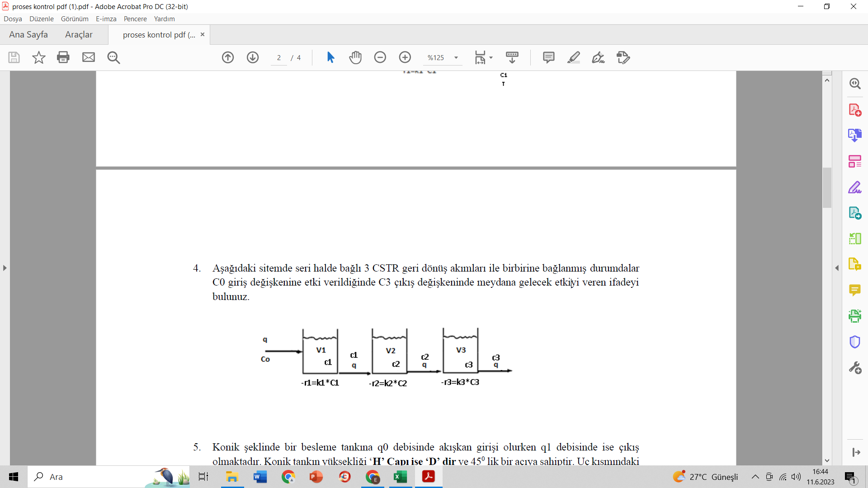The width and height of the screenshot is (868, 488).
Task: Go to next page arrow
Action: (x=253, y=57)
